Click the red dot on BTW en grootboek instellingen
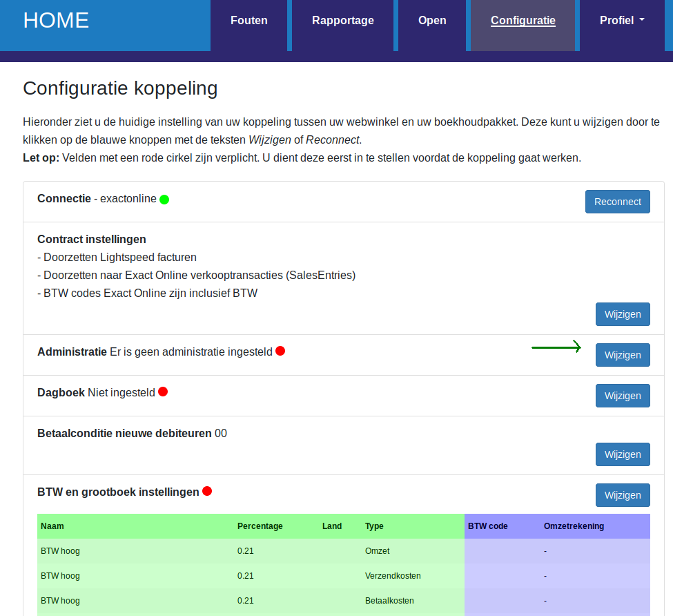The width and height of the screenshot is (673, 616). coord(208,492)
